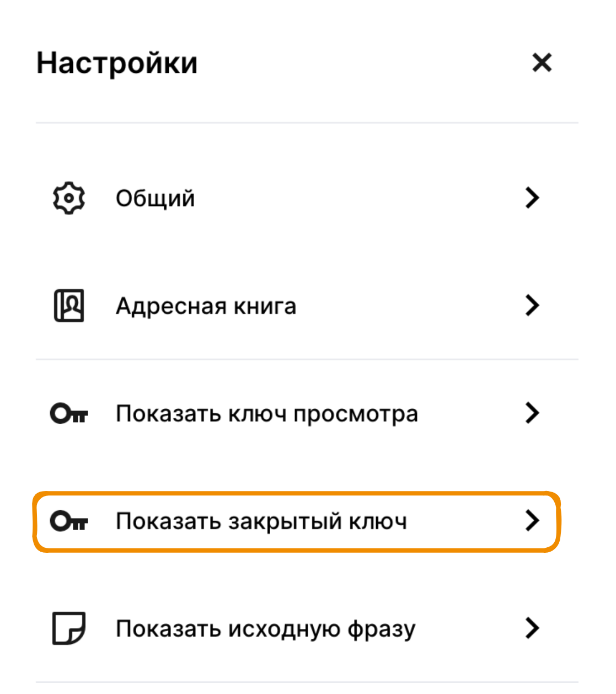The height and width of the screenshot is (694, 616).
Task: Click key icon beside Показать закрытый ключ
Action: pyautogui.click(x=68, y=521)
